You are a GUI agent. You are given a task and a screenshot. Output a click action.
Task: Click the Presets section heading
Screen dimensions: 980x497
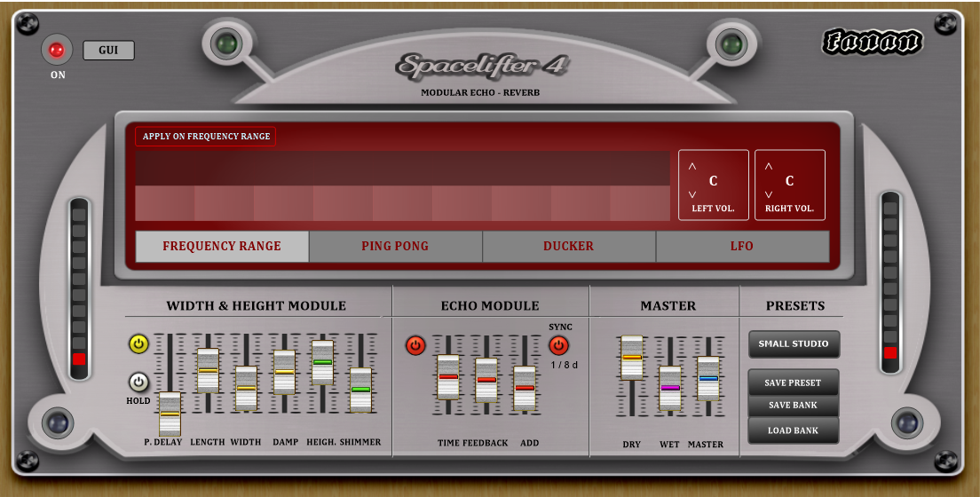tap(795, 305)
